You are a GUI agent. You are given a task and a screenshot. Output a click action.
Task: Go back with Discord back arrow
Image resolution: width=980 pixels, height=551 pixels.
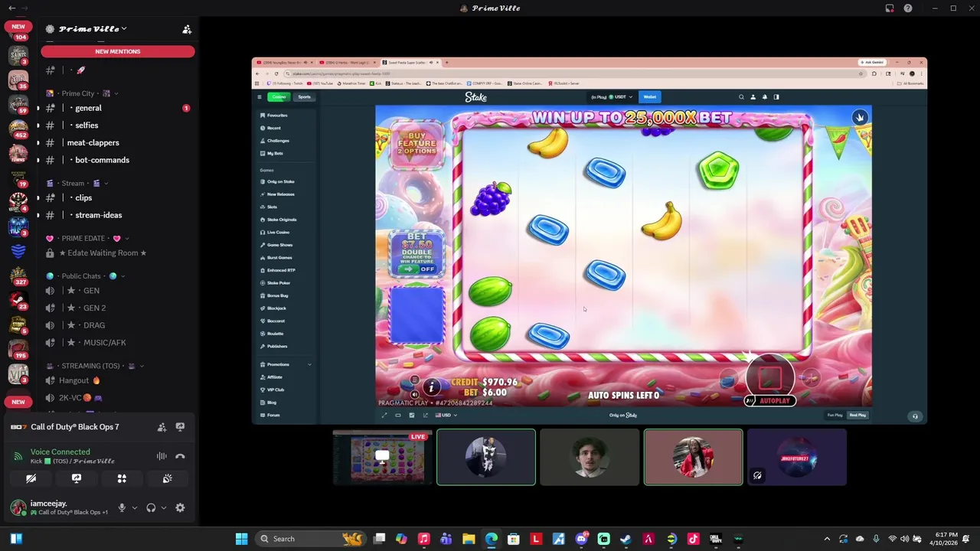[11, 8]
